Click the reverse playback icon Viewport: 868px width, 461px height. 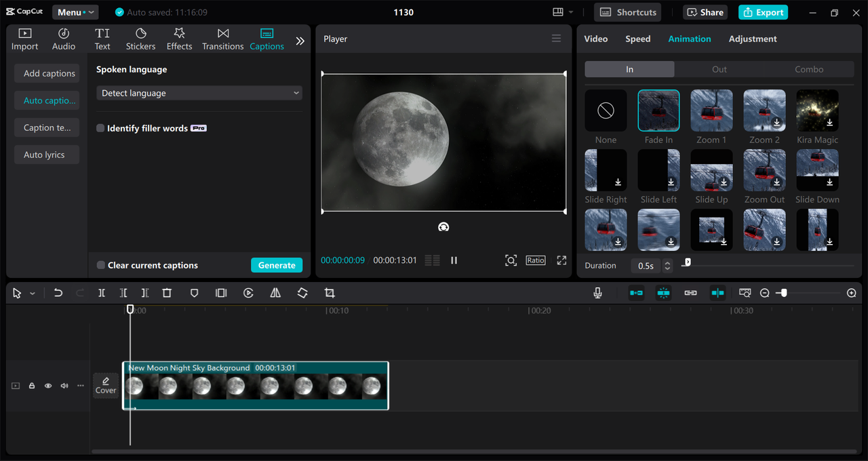[248, 293]
